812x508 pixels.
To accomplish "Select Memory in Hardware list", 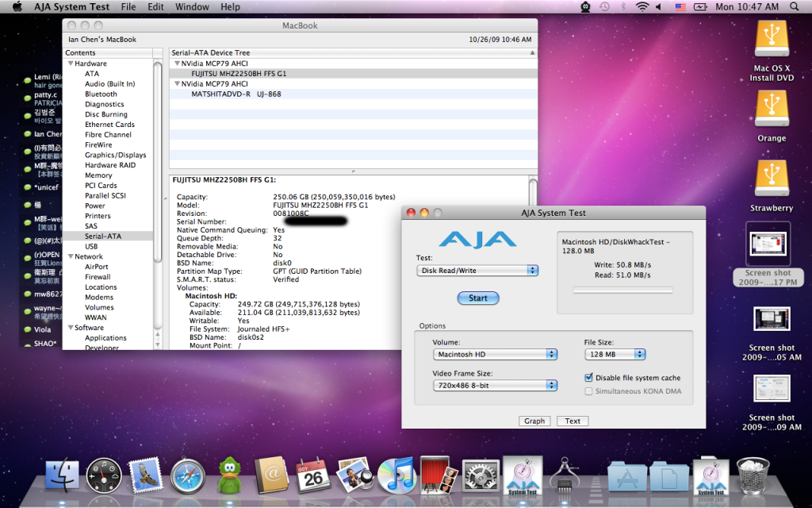I will 98,175.
